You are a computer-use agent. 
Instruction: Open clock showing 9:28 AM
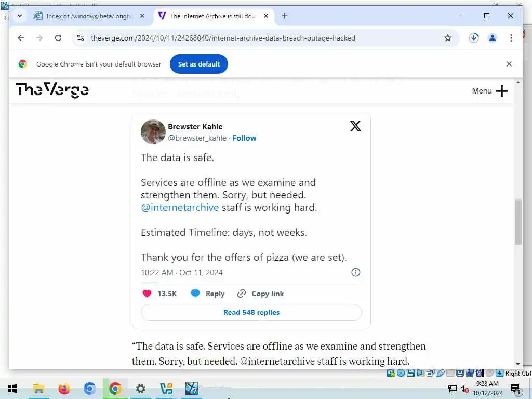tap(487, 389)
